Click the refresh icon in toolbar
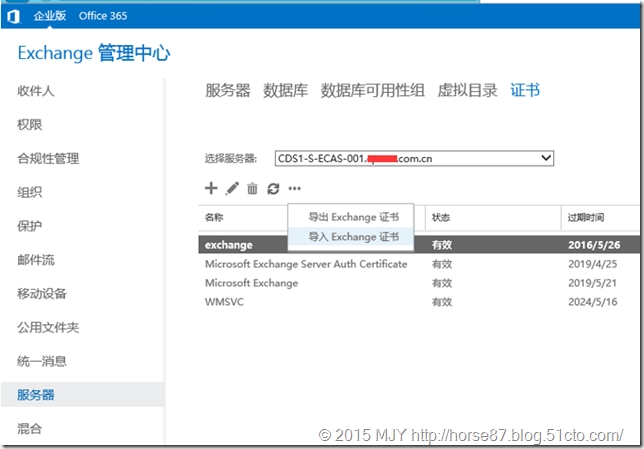This screenshot has width=644, height=449. pos(273,188)
